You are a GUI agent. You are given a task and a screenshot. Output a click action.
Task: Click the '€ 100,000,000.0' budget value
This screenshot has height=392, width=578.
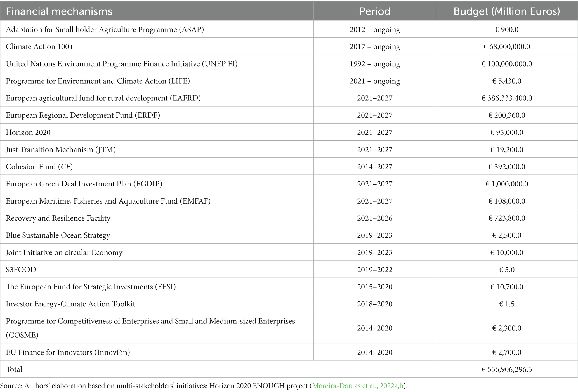(x=507, y=64)
